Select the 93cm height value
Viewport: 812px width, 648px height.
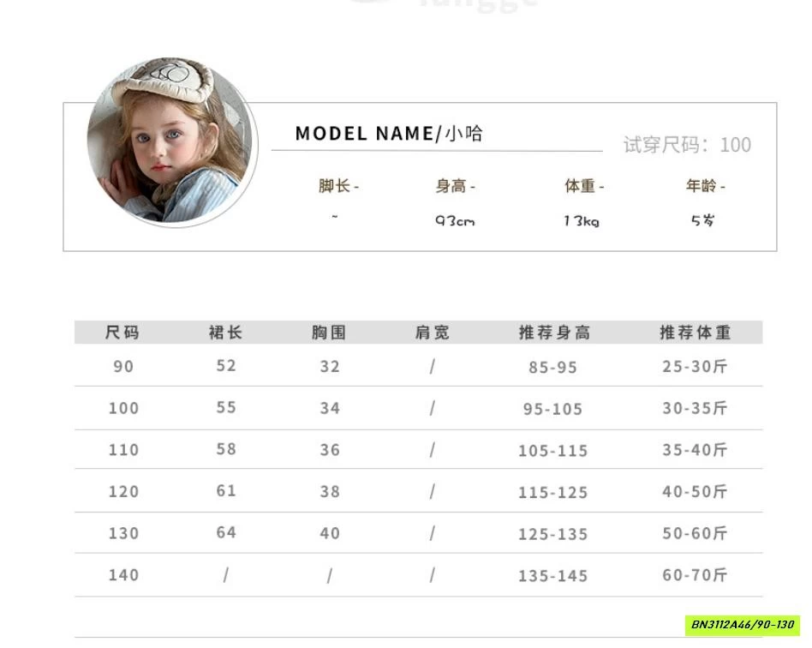(x=454, y=221)
